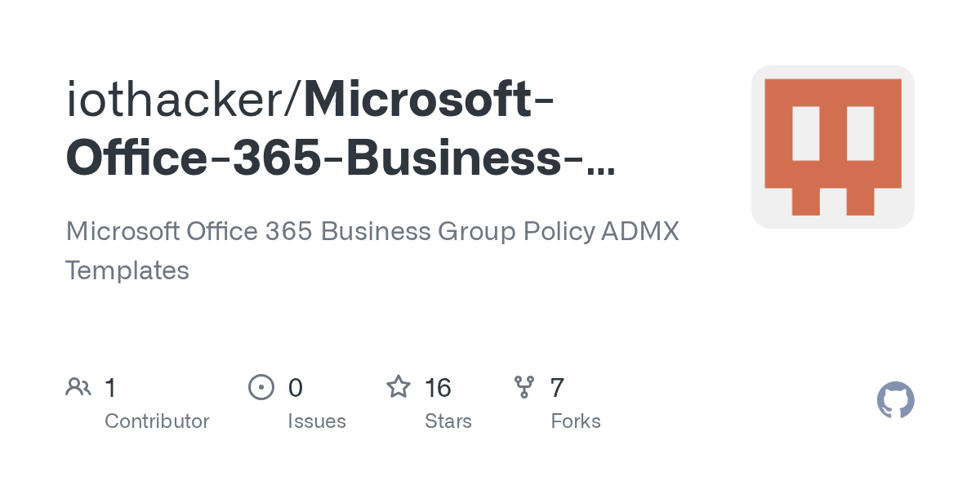This screenshot has width=980, height=490.
Task: Click the word Templates in the description
Action: coord(127,270)
